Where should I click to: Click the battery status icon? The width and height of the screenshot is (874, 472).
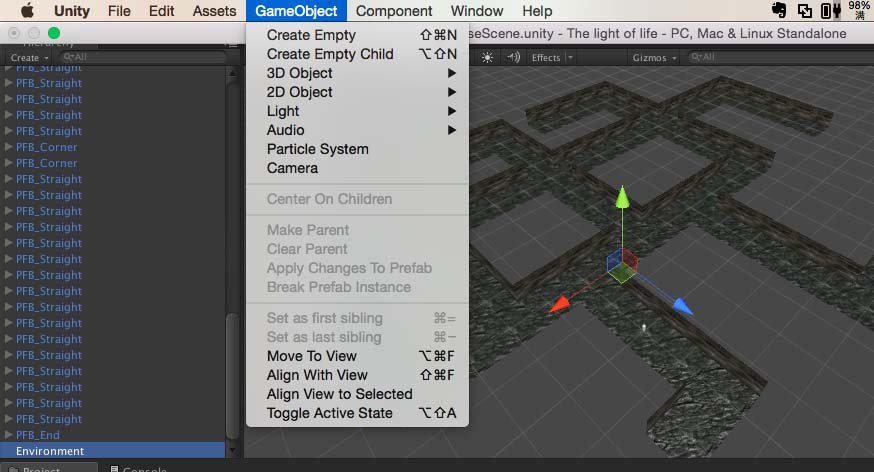(831, 11)
